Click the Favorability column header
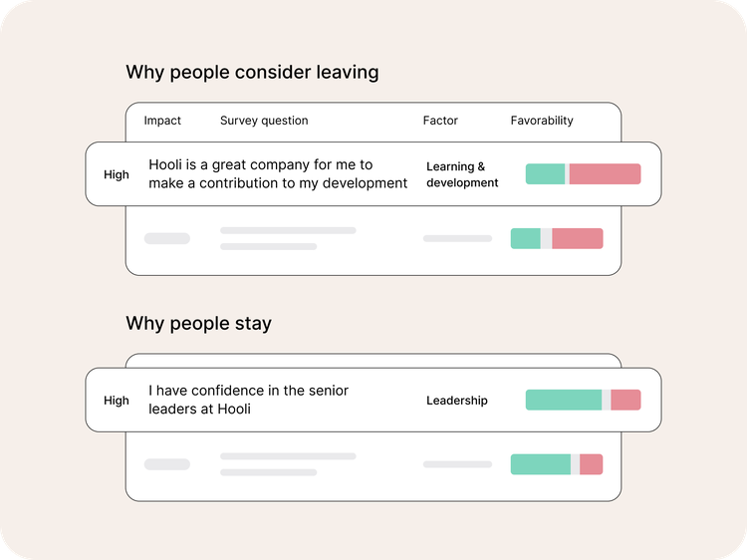The height and width of the screenshot is (560, 747). (x=542, y=121)
